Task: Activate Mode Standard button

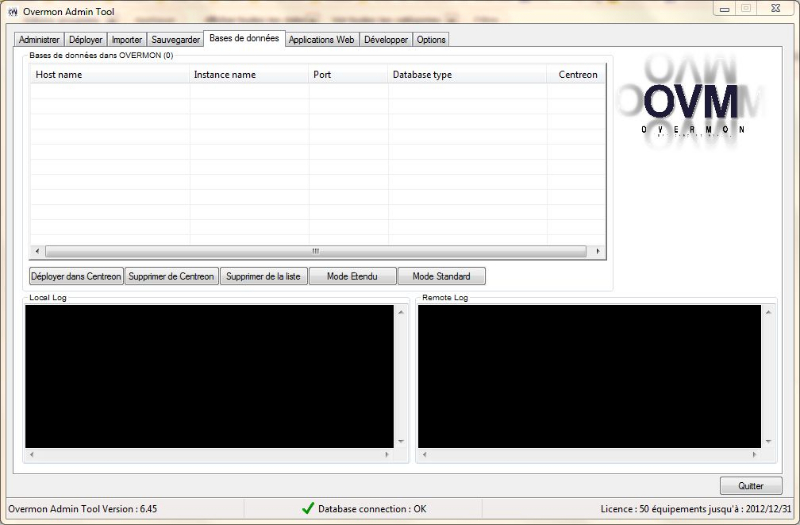Action: click(441, 276)
